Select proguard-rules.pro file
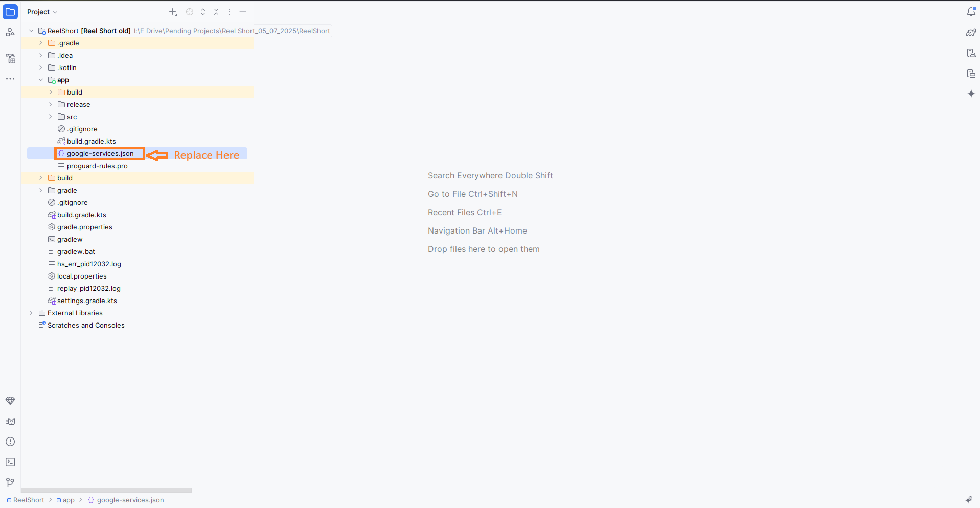 click(97, 166)
